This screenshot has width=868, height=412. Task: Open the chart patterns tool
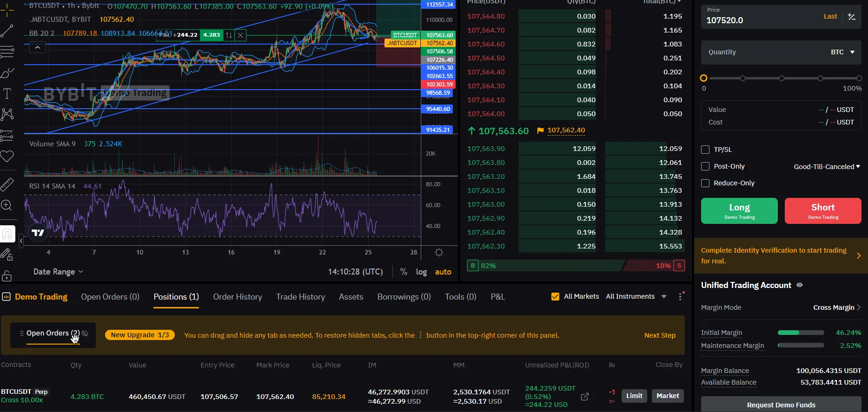(7, 114)
